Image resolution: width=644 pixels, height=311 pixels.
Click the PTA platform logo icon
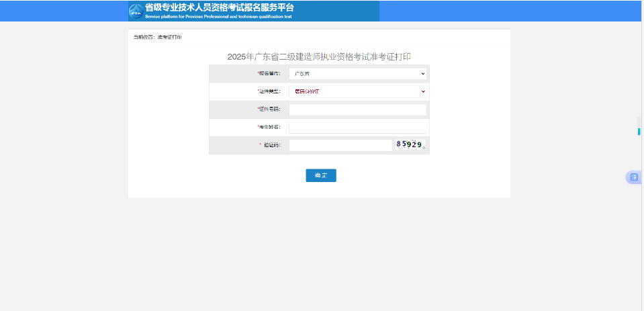(x=136, y=11)
